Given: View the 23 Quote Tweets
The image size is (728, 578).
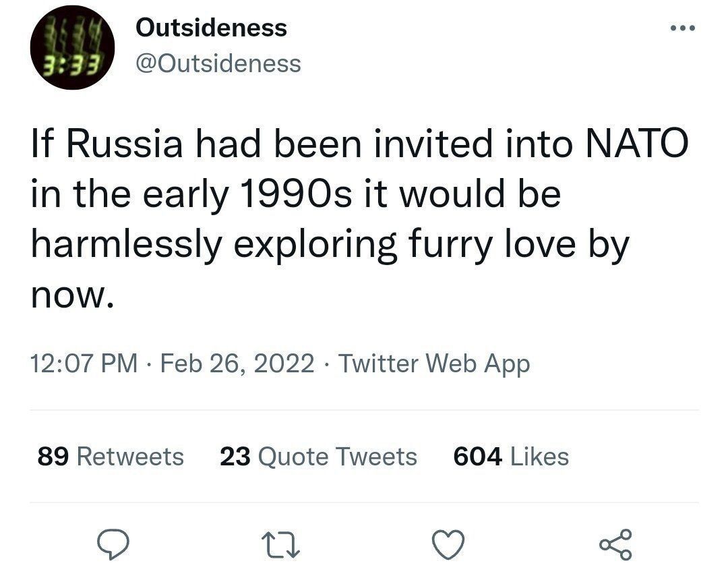Looking at the screenshot, I should pos(318,457).
